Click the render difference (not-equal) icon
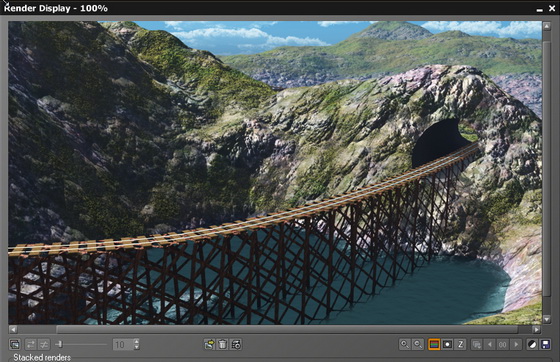560x362 pixels. click(44, 345)
